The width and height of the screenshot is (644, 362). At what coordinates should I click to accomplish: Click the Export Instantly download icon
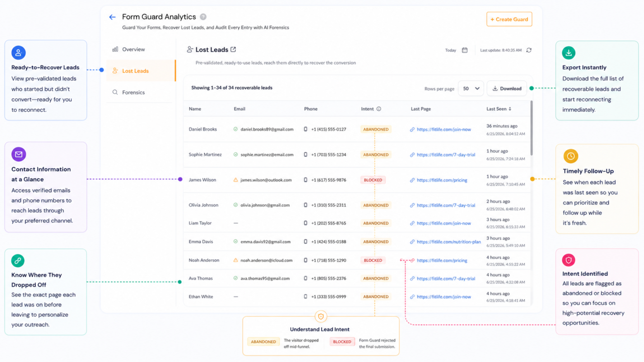568,53
